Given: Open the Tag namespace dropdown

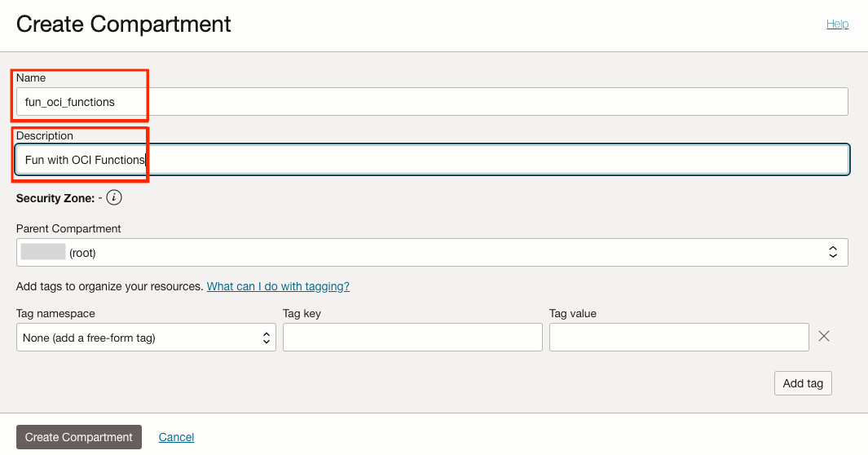Looking at the screenshot, I should coord(146,338).
